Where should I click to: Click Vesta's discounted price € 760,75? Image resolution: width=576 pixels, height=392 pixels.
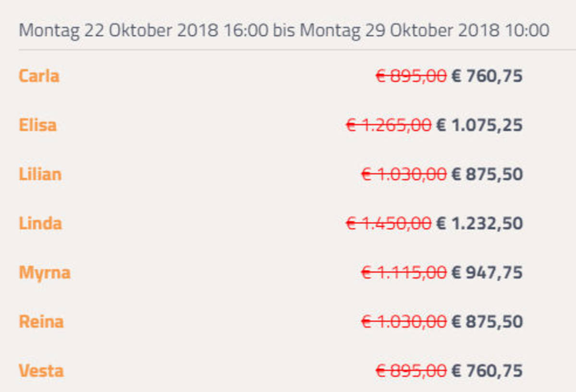(x=487, y=371)
